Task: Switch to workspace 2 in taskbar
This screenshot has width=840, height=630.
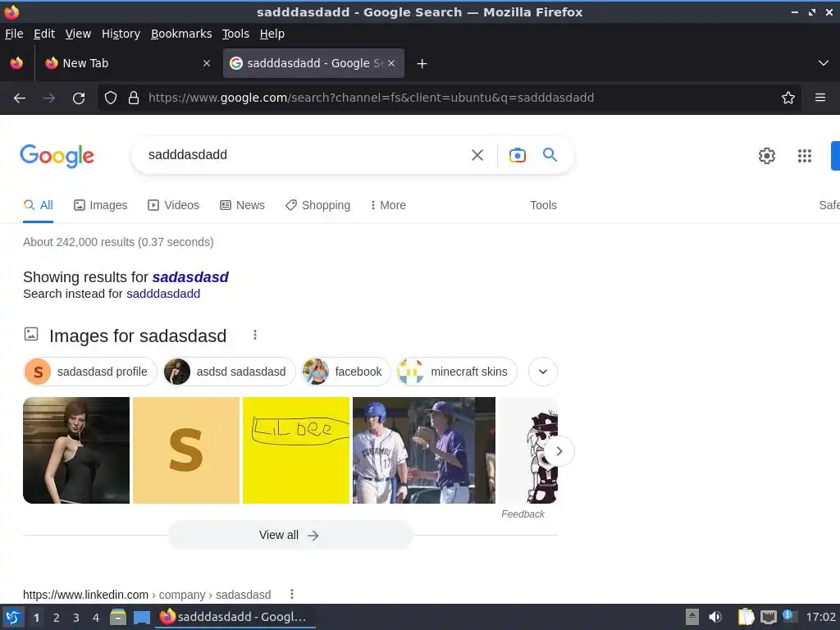Action: pos(57,618)
